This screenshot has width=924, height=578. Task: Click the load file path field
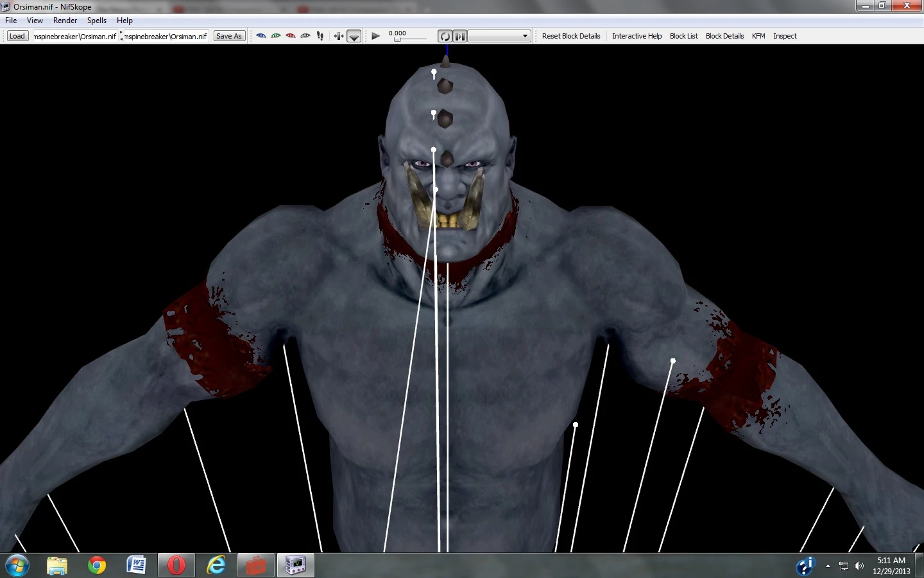(x=75, y=36)
